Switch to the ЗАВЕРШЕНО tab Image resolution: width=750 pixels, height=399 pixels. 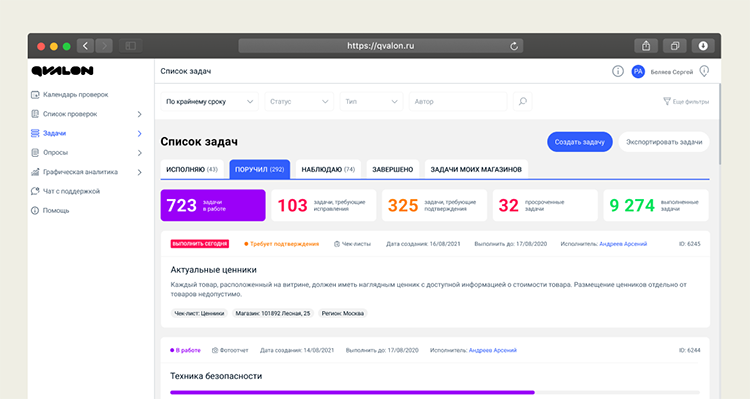pos(393,169)
